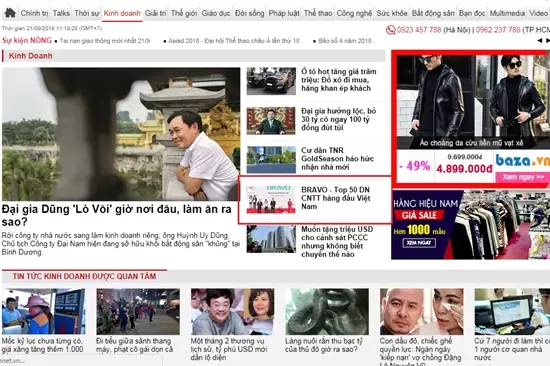The height and width of the screenshot is (366, 550).
Task: Open the Talks section
Action: [x=61, y=13]
